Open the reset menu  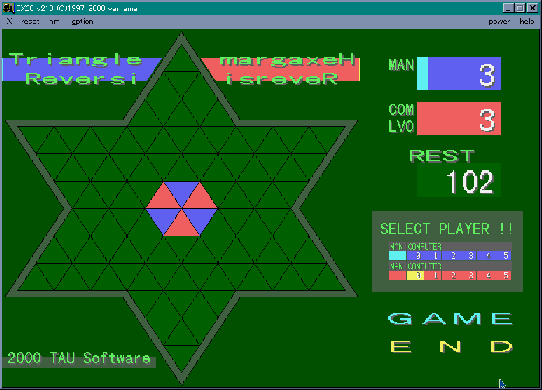pyautogui.click(x=30, y=21)
